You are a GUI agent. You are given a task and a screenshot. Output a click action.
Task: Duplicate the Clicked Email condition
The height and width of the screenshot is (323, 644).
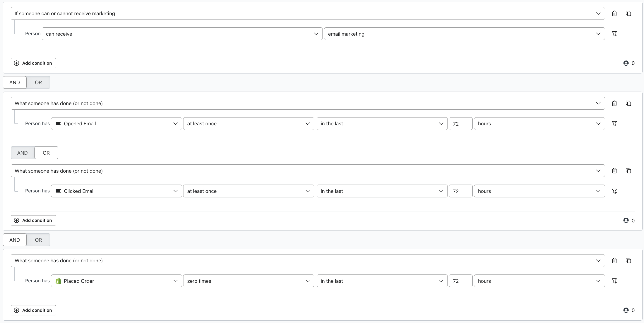click(628, 171)
